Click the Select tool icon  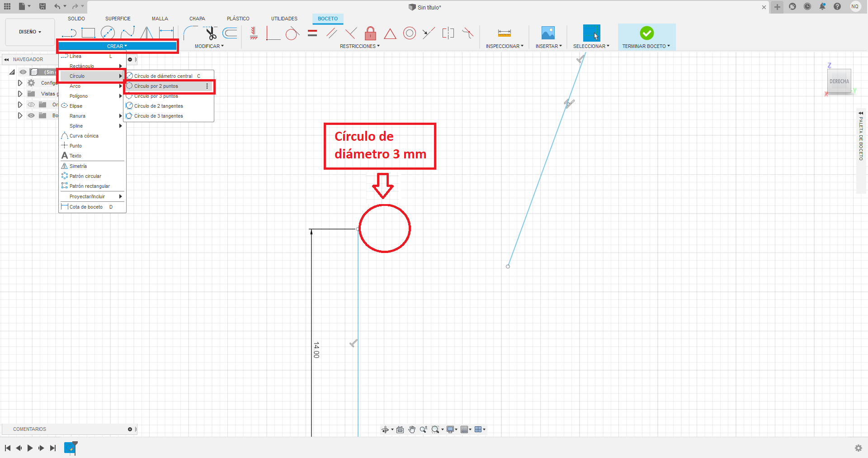pos(591,33)
